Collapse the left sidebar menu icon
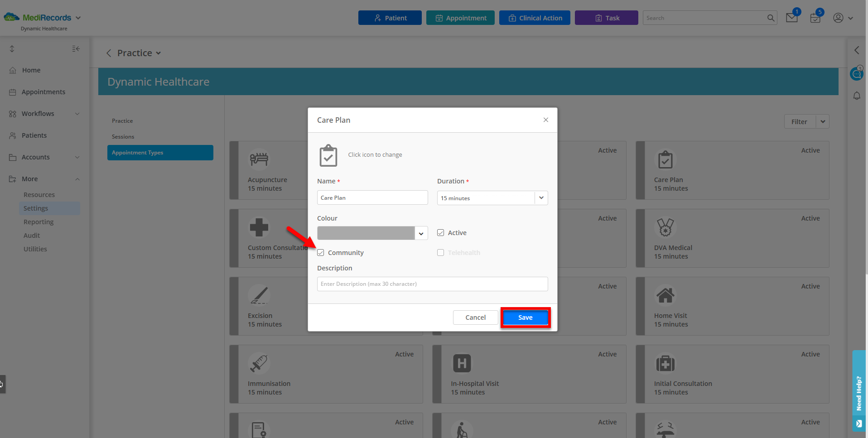This screenshot has height=438, width=868. click(76, 48)
